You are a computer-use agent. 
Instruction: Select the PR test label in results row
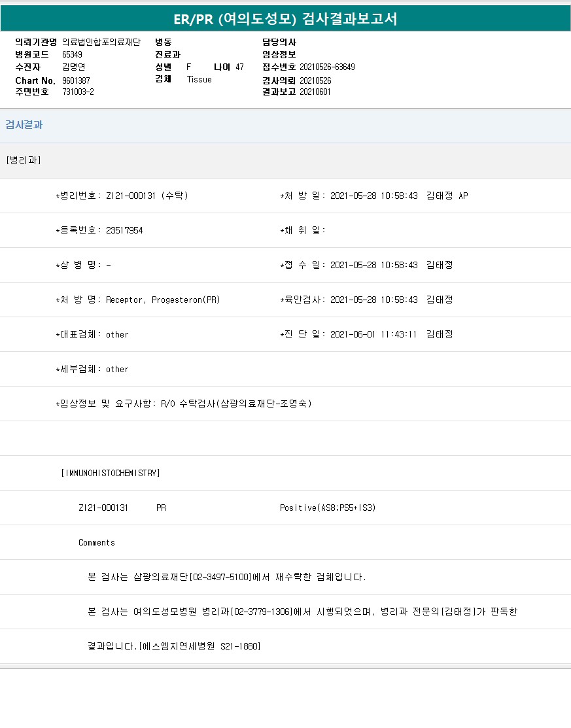(x=161, y=508)
